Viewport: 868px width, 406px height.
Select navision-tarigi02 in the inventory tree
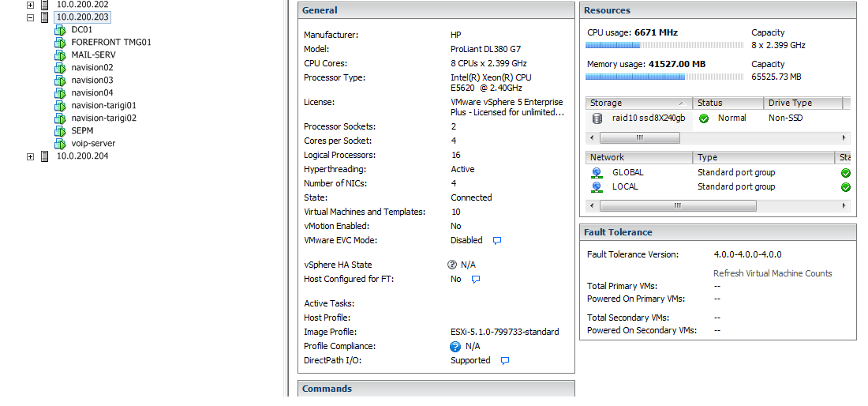pyautogui.click(x=103, y=118)
